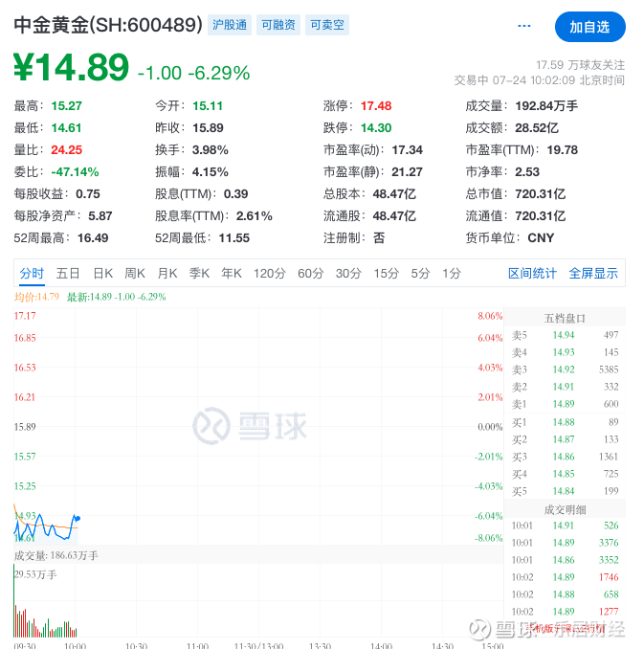Click the 股息率(TTM) value 2.61%

pos(255,216)
